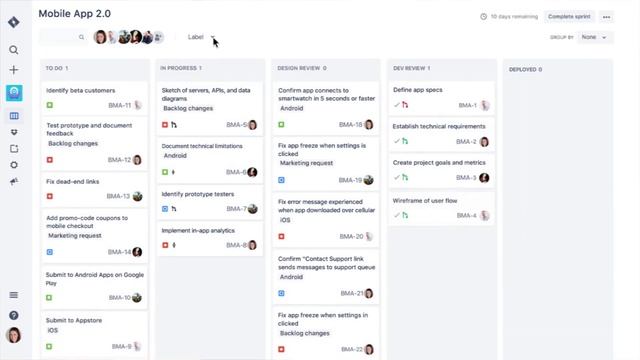Click the BMA-22 issue key

[352, 349]
